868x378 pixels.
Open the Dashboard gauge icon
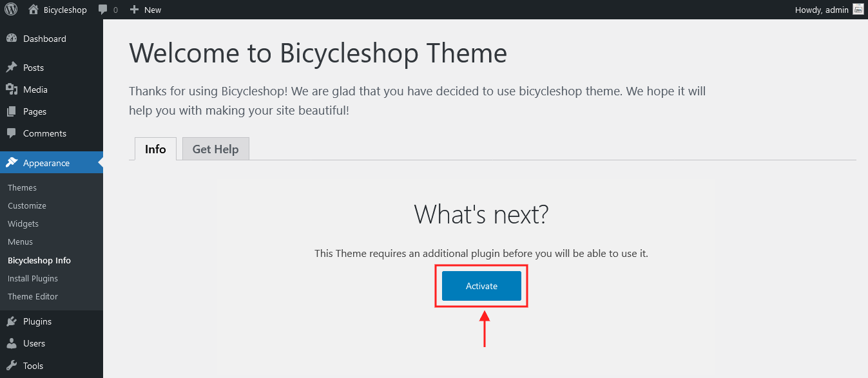[12, 39]
